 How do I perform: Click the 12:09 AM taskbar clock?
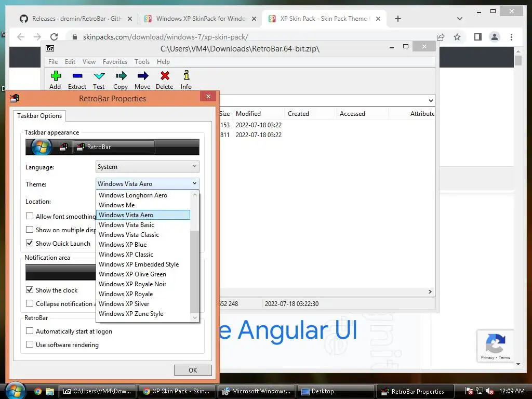pyautogui.click(x=512, y=391)
